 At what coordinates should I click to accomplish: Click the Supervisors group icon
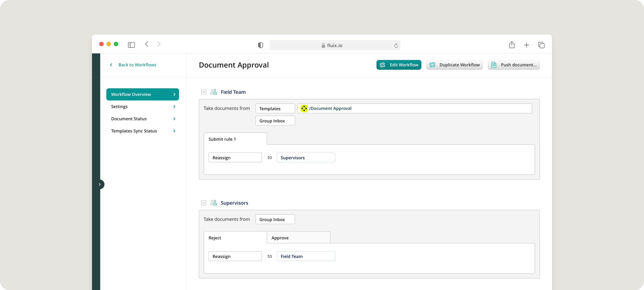pos(213,203)
